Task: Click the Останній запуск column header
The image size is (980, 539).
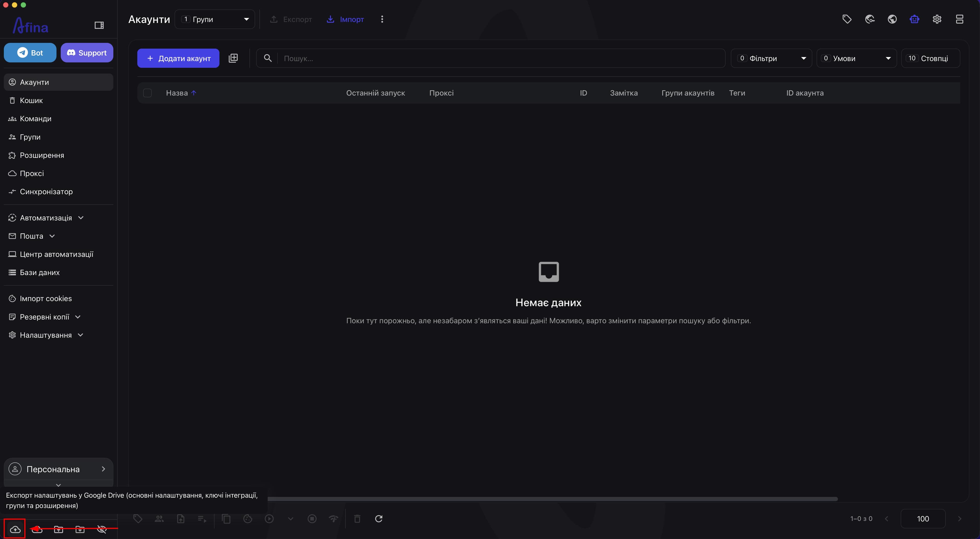Action: (x=375, y=93)
